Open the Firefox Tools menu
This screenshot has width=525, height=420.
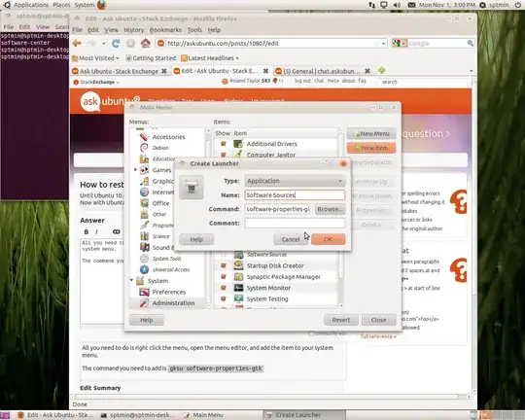[x=194, y=30]
